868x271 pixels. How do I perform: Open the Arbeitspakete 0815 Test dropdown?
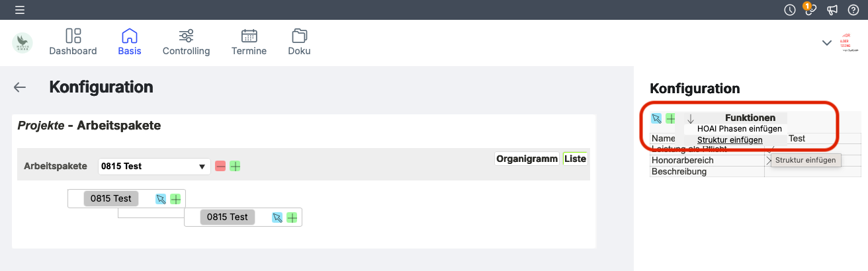pos(154,166)
